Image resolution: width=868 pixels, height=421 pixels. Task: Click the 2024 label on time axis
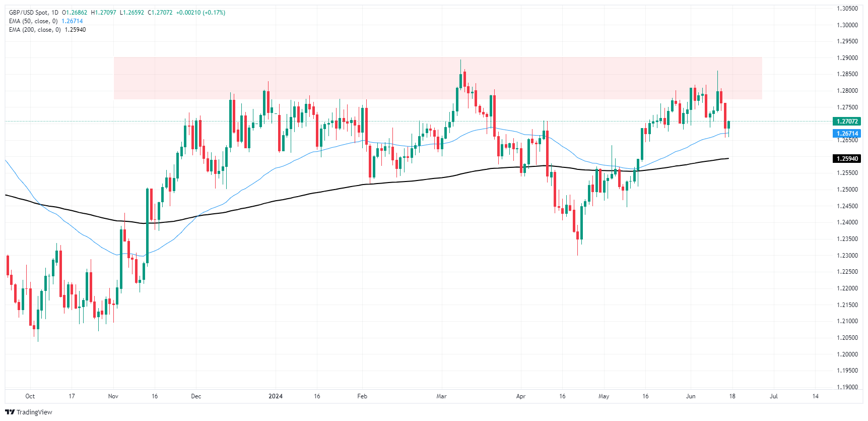point(276,396)
